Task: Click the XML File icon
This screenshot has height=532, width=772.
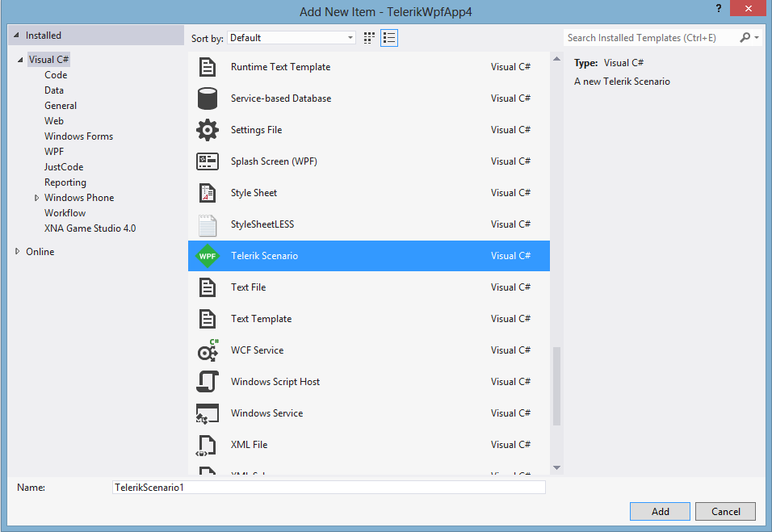Action: [206, 446]
